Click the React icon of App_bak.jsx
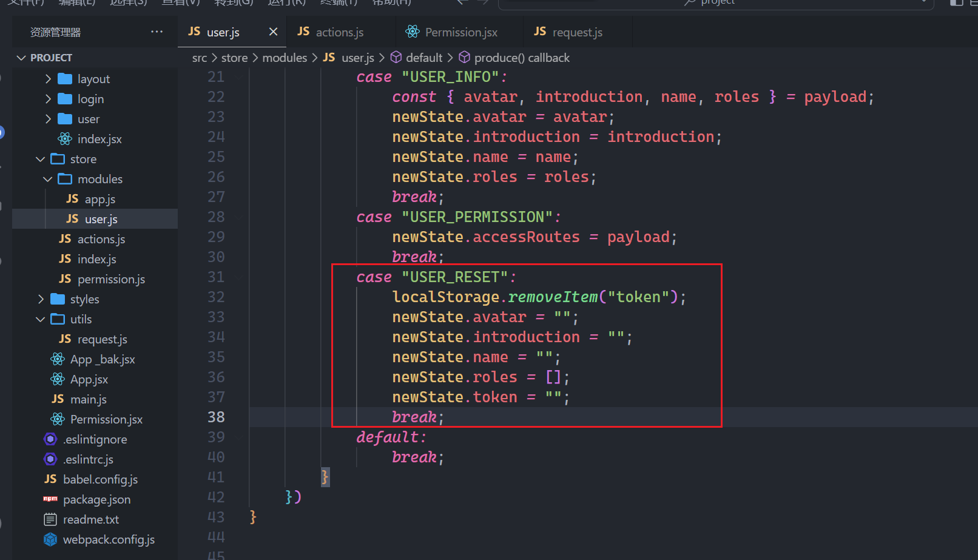 [x=58, y=359]
